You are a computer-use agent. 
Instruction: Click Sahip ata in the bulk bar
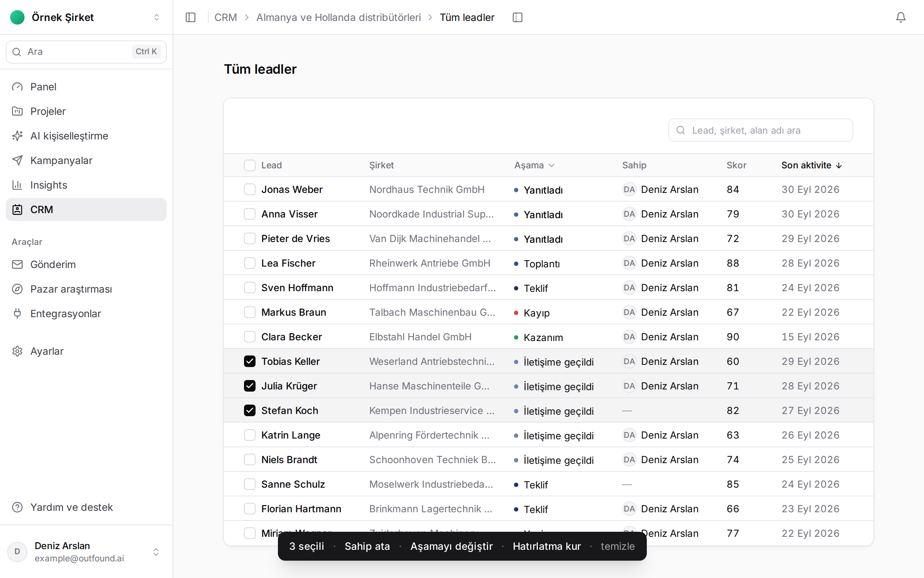367,546
